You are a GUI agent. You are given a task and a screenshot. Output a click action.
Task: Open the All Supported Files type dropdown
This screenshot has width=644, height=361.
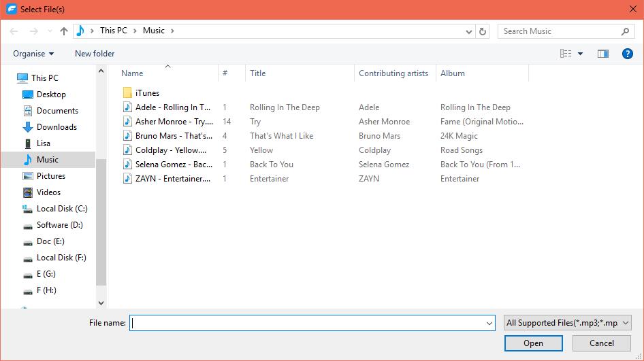[567, 323]
